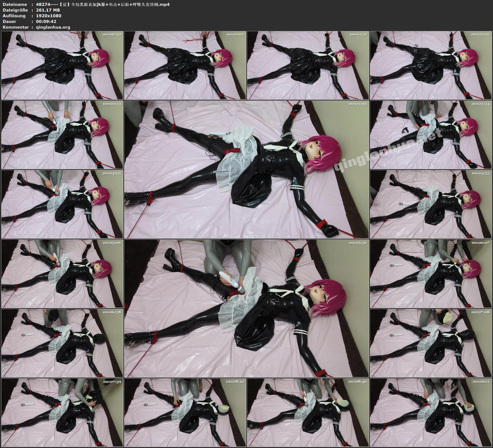Open the 00:08:40 frame
The image size is (493, 448).
click(308, 412)
